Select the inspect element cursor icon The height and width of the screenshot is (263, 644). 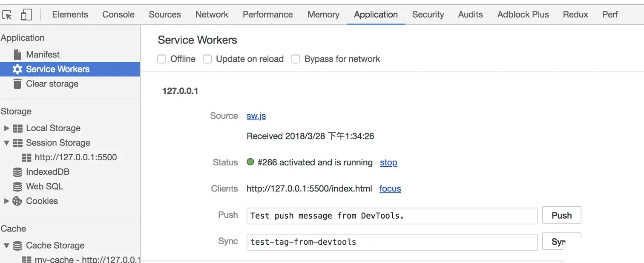[x=7, y=15]
